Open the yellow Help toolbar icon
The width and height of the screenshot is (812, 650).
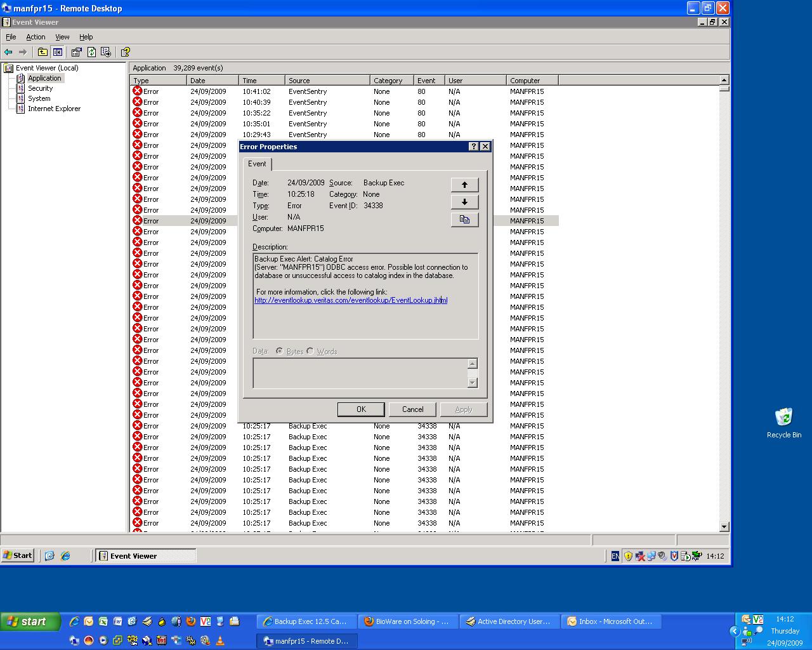tap(125, 52)
